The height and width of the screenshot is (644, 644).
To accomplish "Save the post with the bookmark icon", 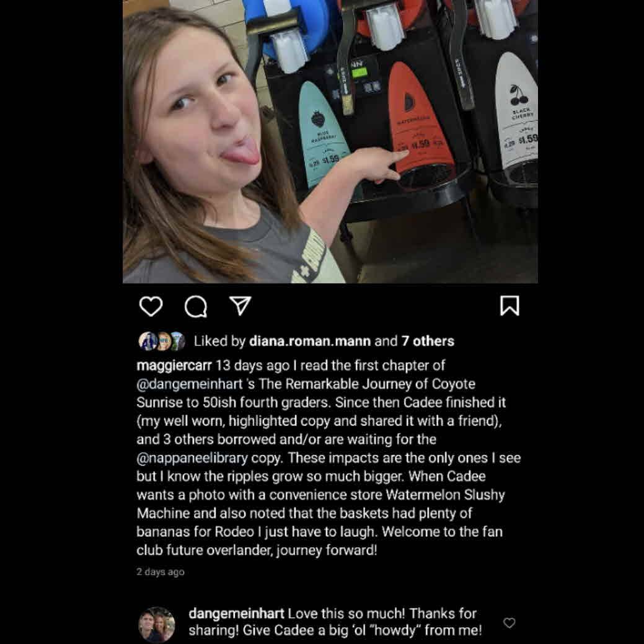I will tap(509, 306).
